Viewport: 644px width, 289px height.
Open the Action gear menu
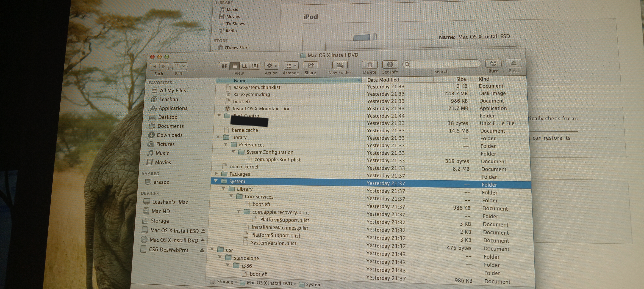272,66
